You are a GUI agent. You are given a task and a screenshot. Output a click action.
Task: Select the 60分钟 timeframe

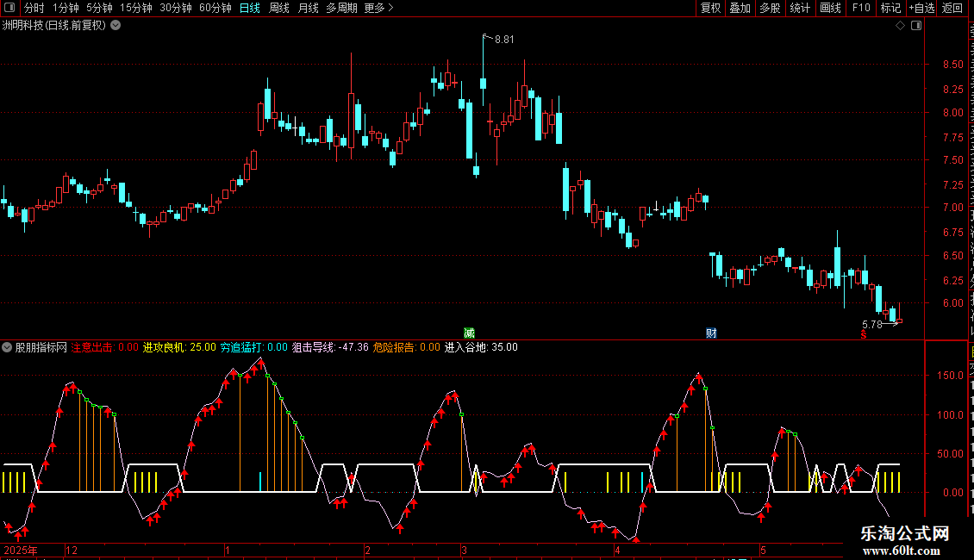215,8
